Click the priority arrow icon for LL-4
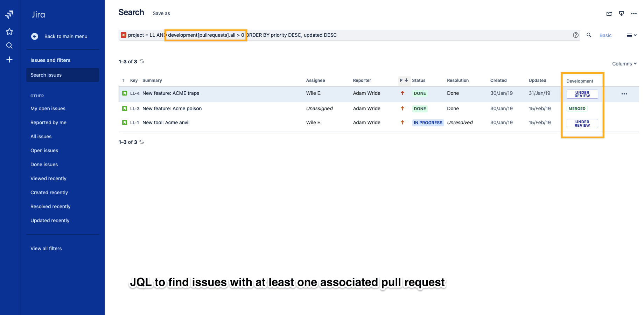 coord(402,93)
